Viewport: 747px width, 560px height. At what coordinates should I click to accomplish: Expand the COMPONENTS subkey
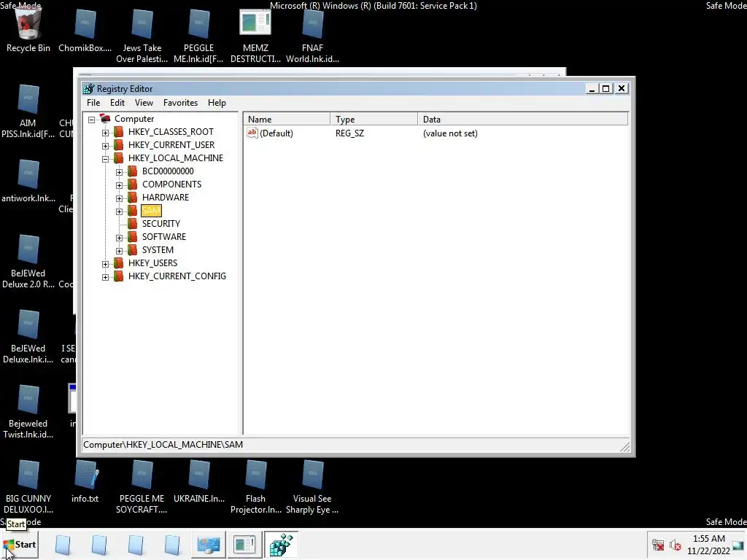[119, 184]
